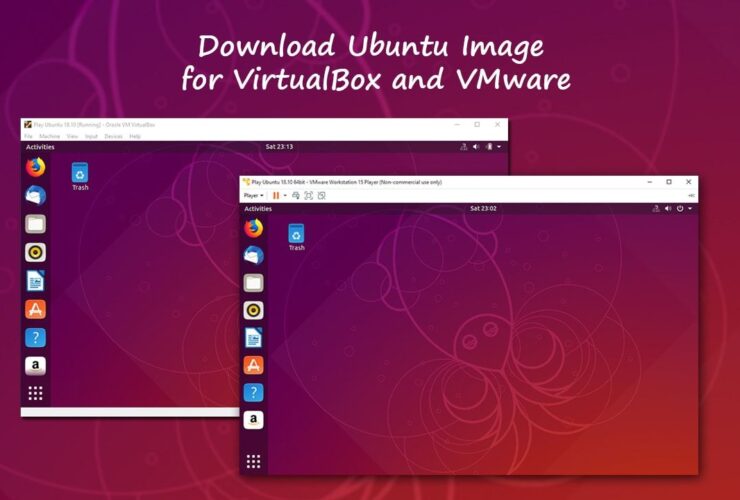
Task: Expand system menu arrow in VMware Ubuntu top bar
Action: coord(690,208)
